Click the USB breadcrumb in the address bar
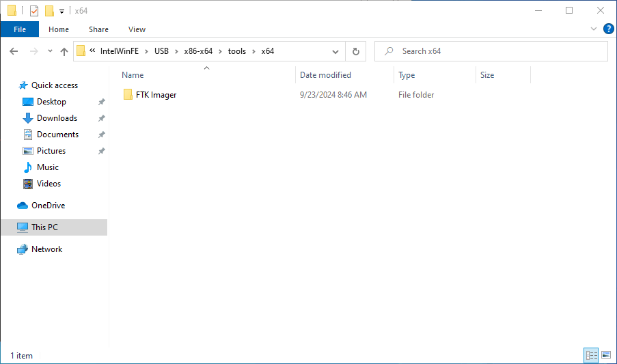617x364 pixels. (x=161, y=51)
